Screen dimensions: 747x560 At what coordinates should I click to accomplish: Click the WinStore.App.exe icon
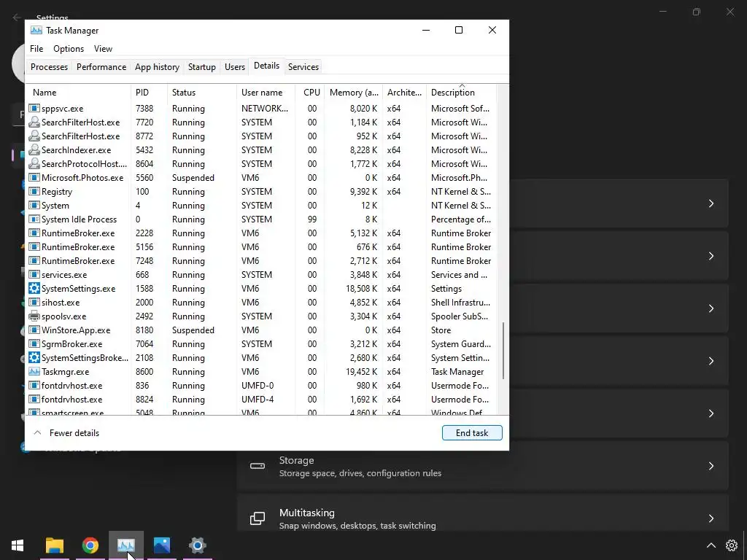tap(34, 330)
